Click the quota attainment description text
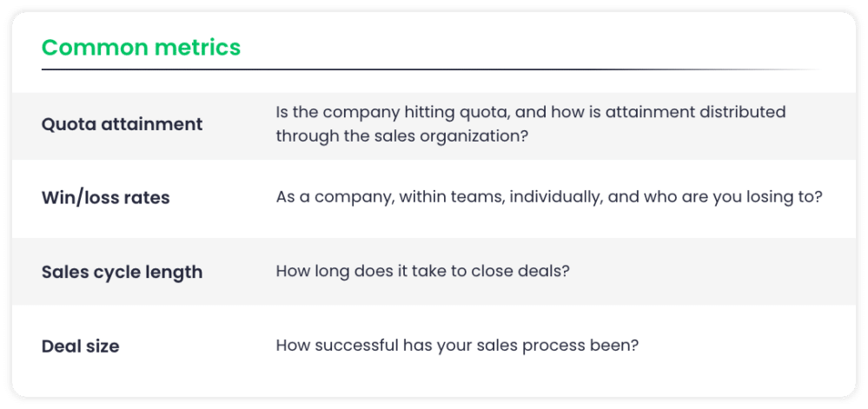868x409 pixels. click(531, 123)
